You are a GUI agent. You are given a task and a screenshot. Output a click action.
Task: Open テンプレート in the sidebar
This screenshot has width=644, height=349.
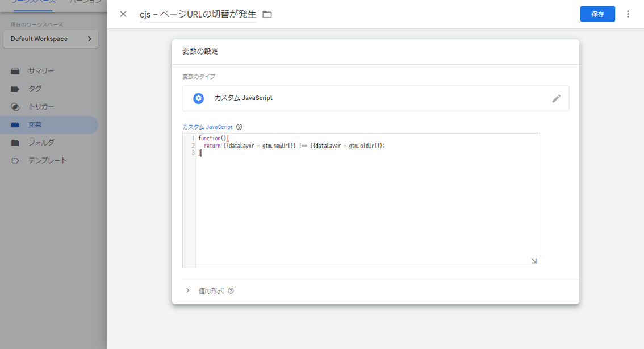48,160
